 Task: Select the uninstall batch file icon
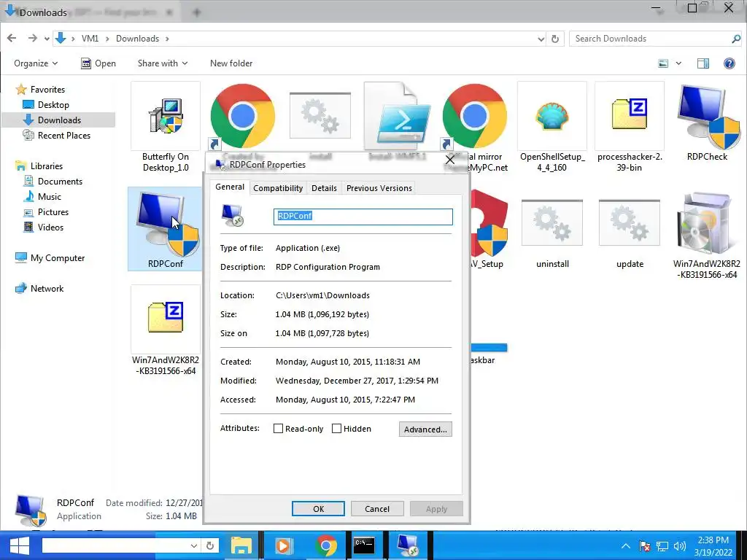(552, 223)
